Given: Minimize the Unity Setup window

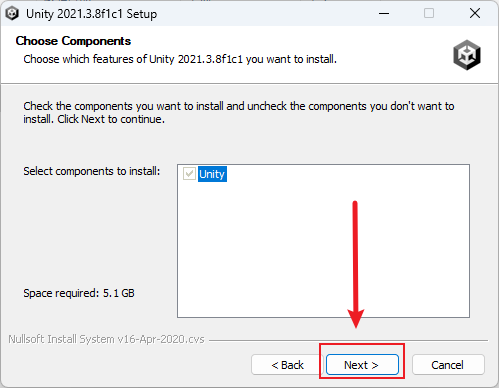Looking at the screenshot, I should pos(384,14).
